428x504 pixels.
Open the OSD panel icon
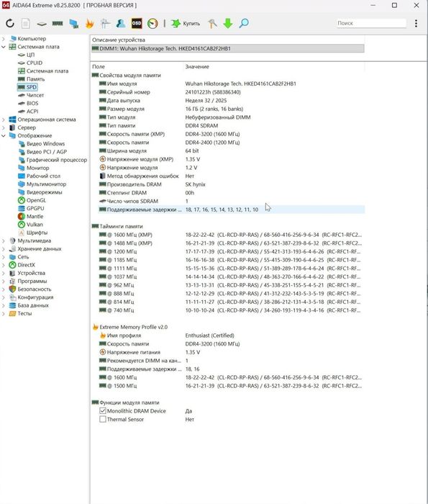click(137, 23)
